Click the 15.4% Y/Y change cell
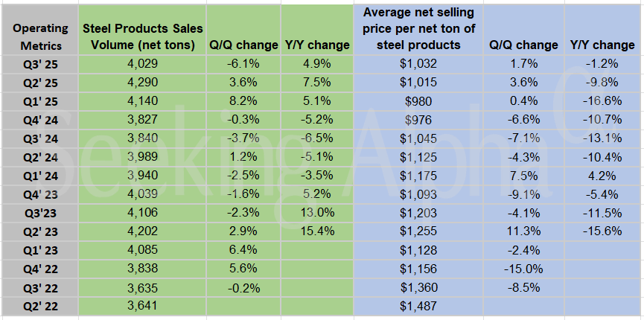This screenshot has height=320, width=644. [317, 231]
